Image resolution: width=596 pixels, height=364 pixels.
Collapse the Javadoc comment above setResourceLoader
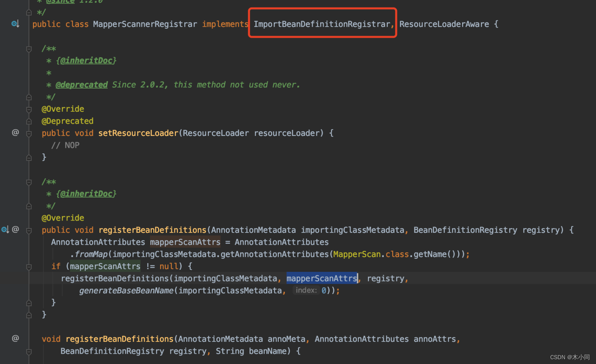click(29, 49)
